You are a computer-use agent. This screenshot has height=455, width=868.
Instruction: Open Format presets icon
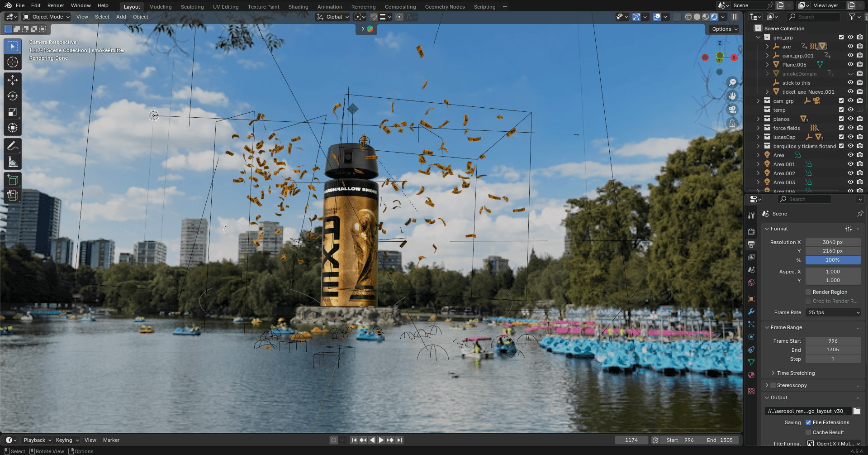click(849, 229)
